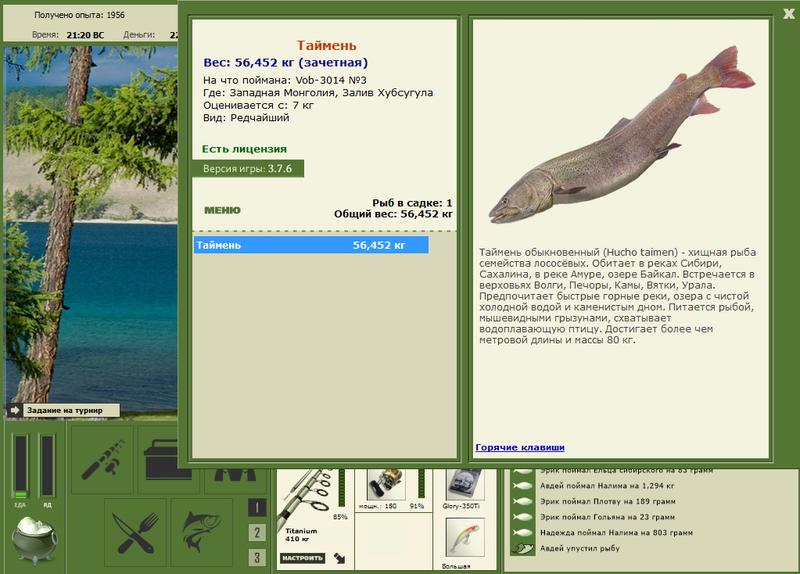
Task: Click the Вес: 56,452 кг (зачетная) text
Action: 285,63
